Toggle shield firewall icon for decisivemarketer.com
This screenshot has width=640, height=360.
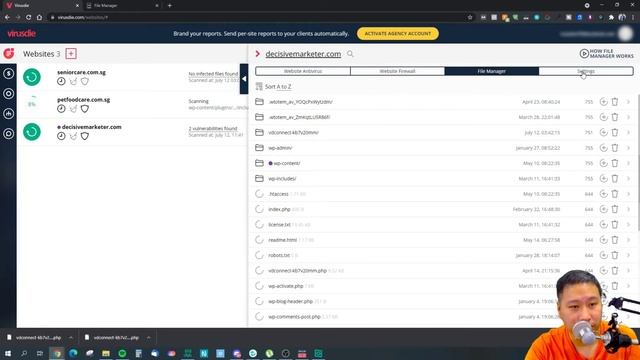84,136
